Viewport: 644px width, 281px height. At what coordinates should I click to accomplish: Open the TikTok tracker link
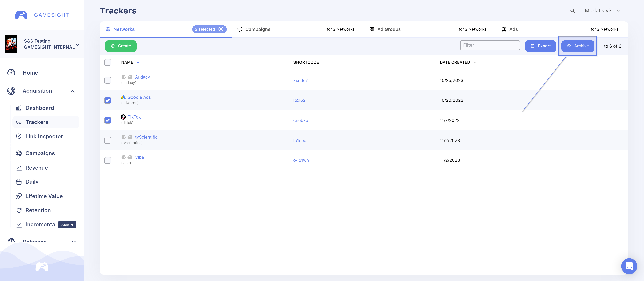134,117
